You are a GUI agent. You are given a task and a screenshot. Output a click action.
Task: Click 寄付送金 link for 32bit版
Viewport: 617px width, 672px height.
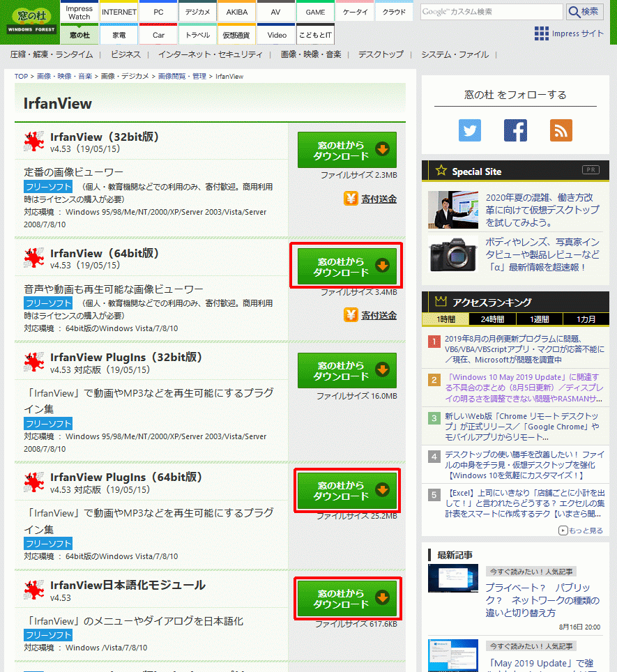coord(379,199)
